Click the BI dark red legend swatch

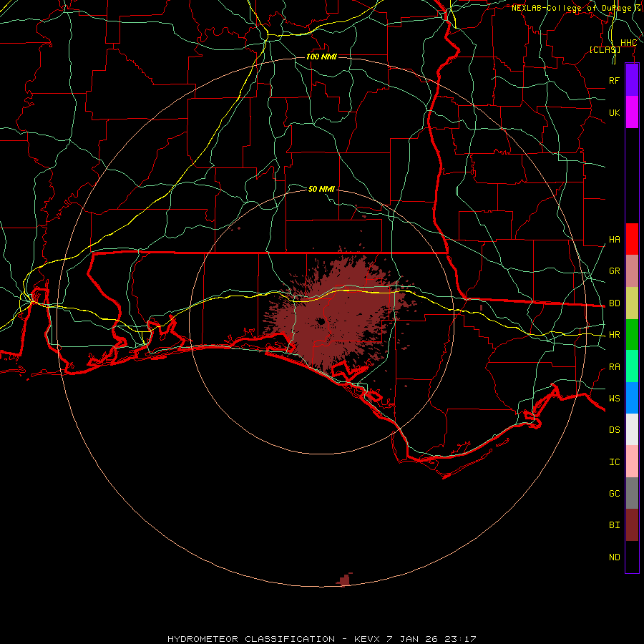pyautogui.click(x=632, y=525)
